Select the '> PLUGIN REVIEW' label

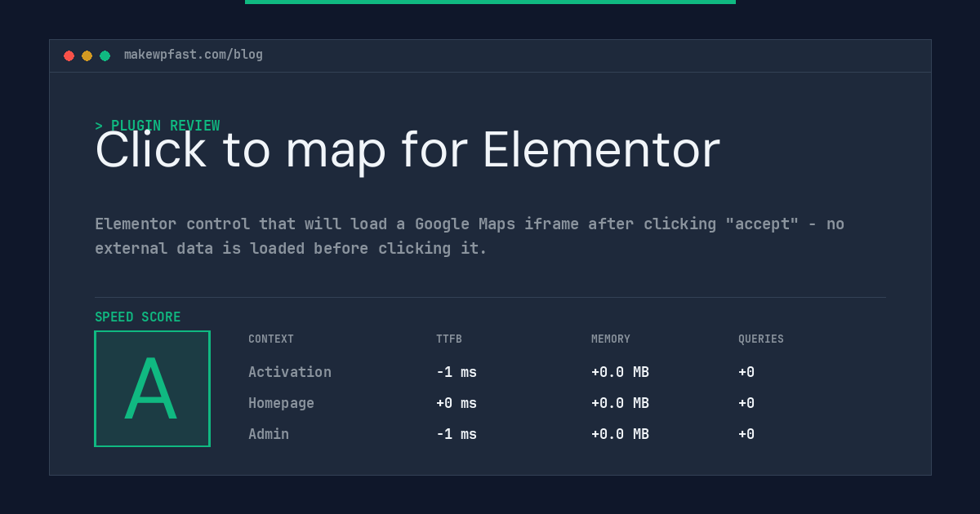(158, 126)
